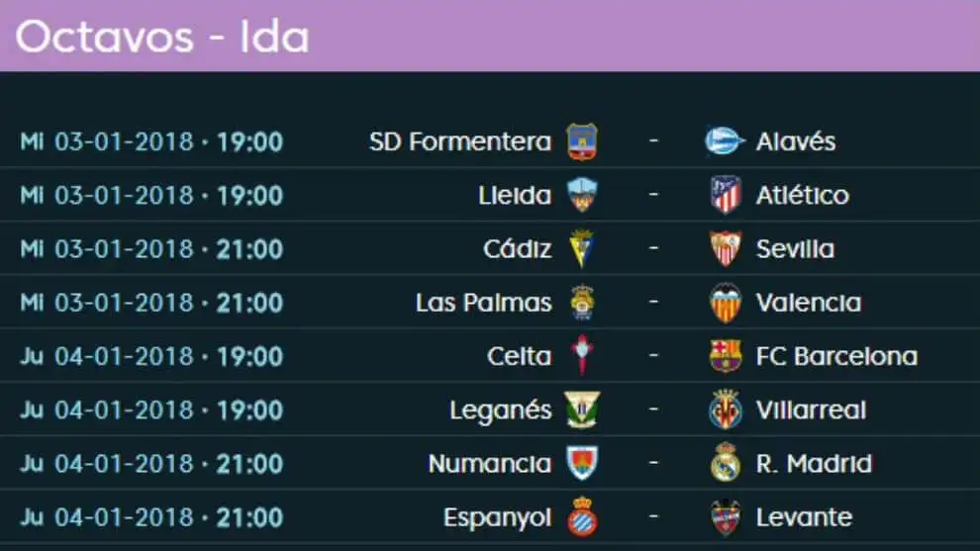Click the Valencia bat crest
The height and width of the screenshot is (551, 980).
click(x=726, y=303)
